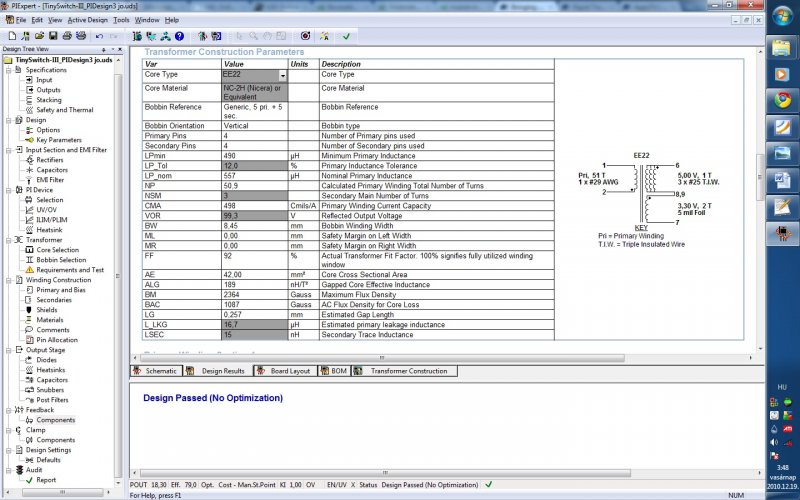Select Pin Allocation tree item

point(57,340)
